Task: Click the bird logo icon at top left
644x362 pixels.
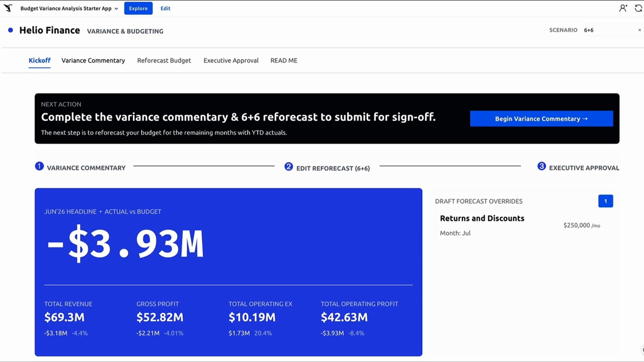Action: pos(8,8)
